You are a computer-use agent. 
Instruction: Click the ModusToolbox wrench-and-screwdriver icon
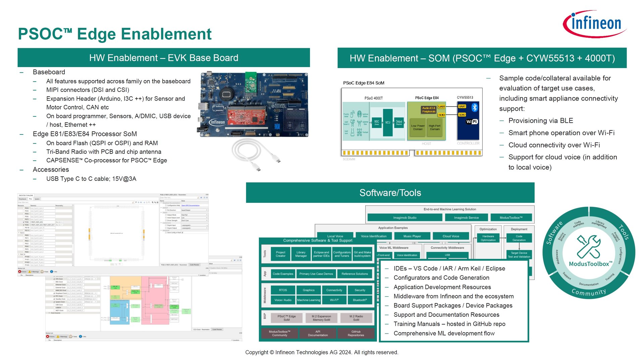tap(588, 246)
